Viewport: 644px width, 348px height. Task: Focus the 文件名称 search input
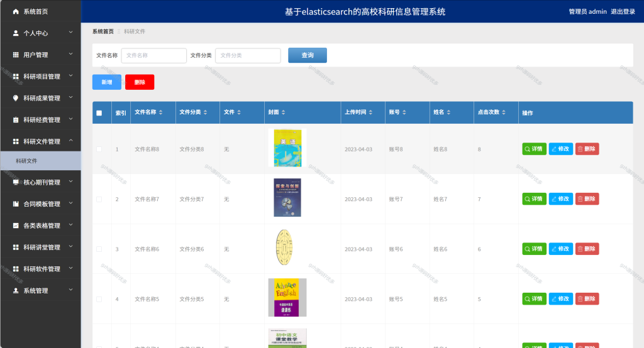(154, 55)
